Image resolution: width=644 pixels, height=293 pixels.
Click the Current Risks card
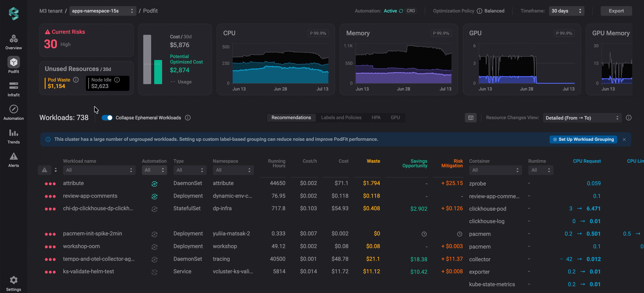pyautogui.click(x=87, y=40)
